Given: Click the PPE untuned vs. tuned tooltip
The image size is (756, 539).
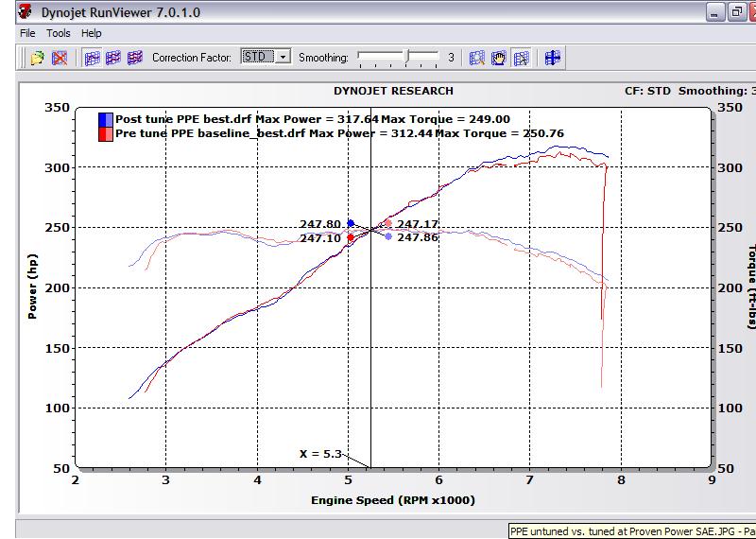Looking at the screenshot, I should 632,531.
